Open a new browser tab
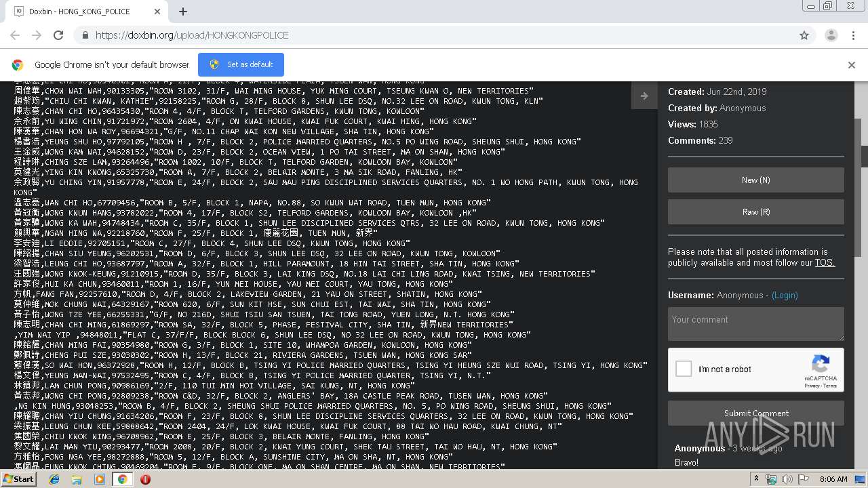This screenshot has height=488, width=868. 183,12
